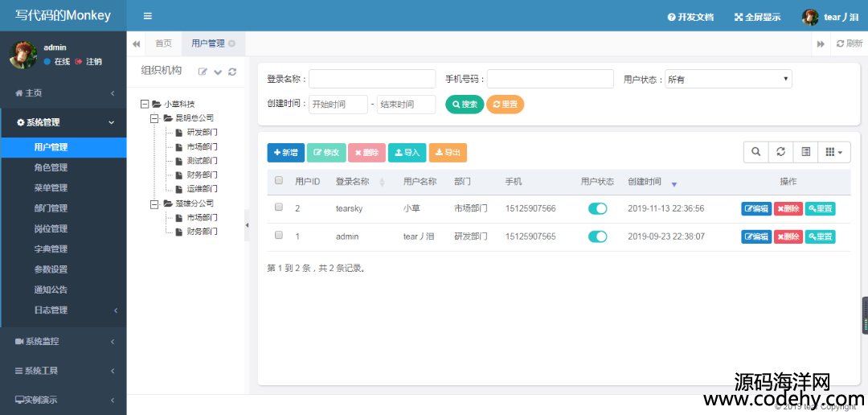Select 用户管理 in the sidebar
This screenshot has width=868, height=415.
pos(63,147)
